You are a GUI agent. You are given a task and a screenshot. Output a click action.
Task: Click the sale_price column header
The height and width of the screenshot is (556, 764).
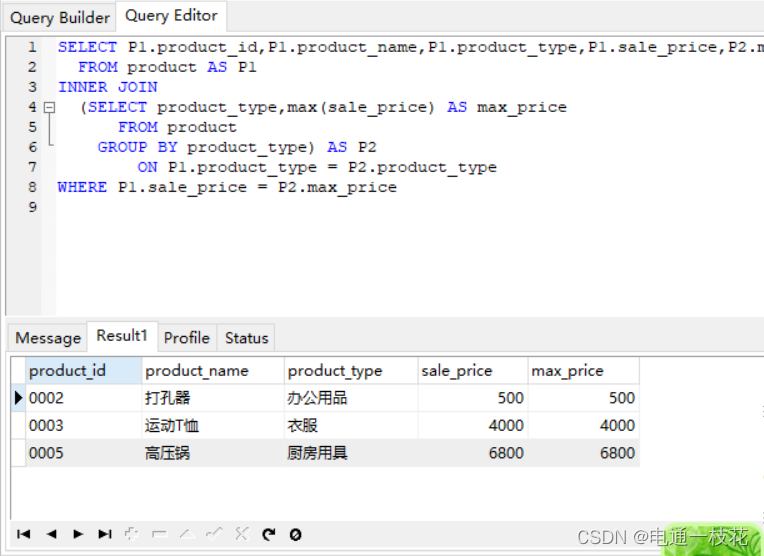click(473, 371)
